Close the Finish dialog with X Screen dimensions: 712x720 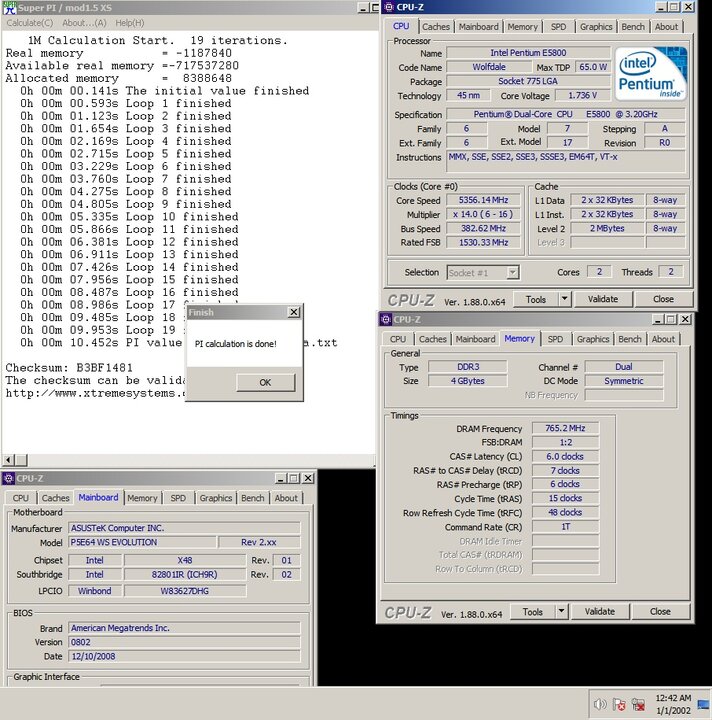coord(294,312)
